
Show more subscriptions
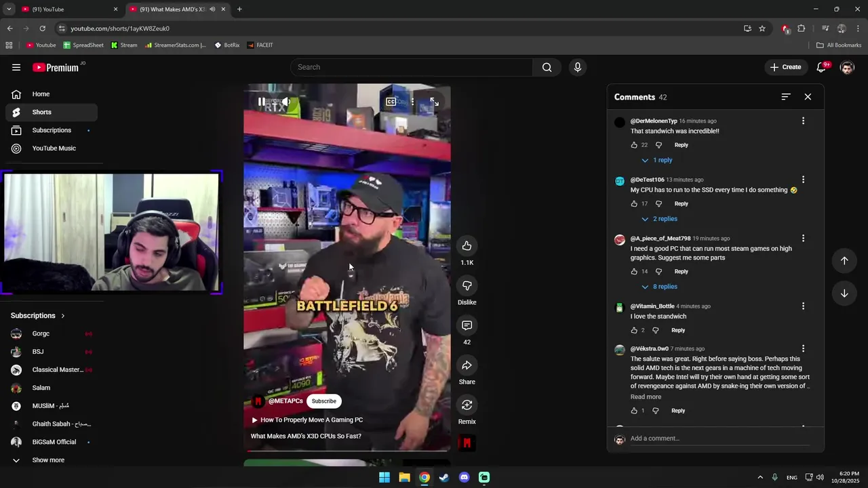52,460
